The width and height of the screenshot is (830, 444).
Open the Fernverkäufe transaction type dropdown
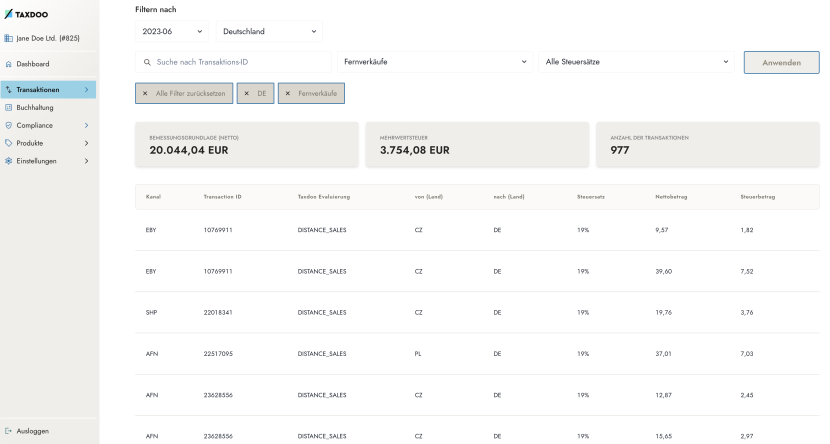tap(435, 62)
